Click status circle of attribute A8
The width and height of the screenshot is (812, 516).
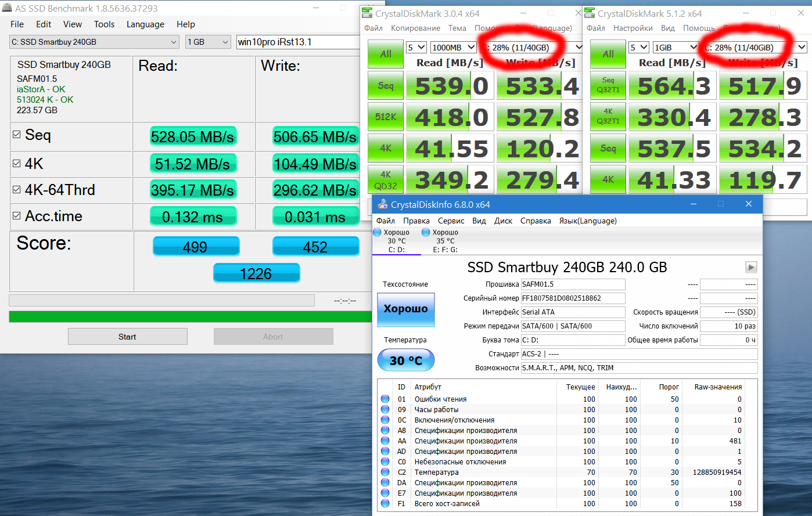pos(385,431)
